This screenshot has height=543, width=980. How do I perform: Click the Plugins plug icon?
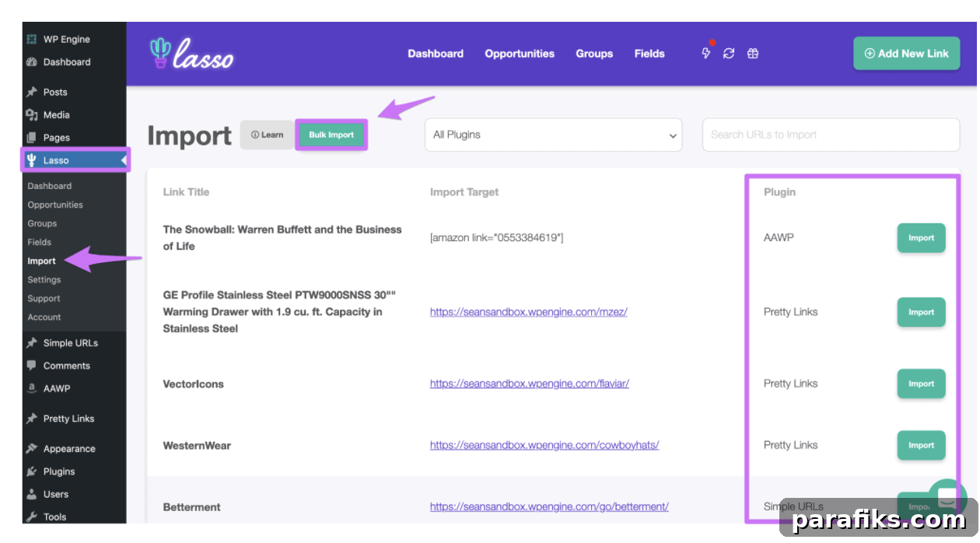[32, 471]
